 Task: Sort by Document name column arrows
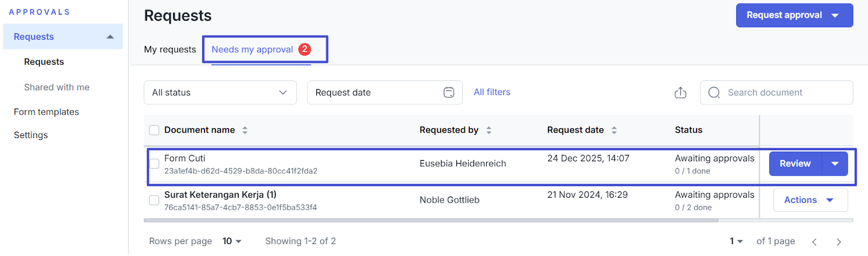(x=245, y=130)
